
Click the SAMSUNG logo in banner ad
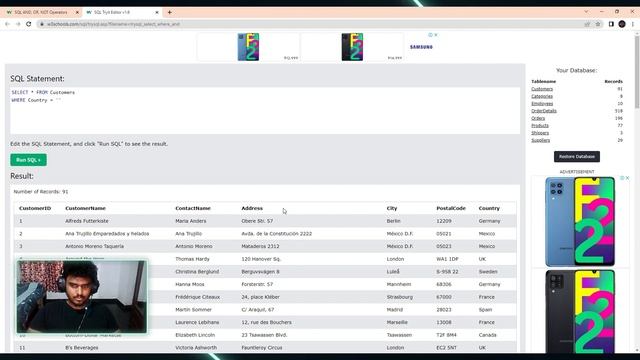421,47
